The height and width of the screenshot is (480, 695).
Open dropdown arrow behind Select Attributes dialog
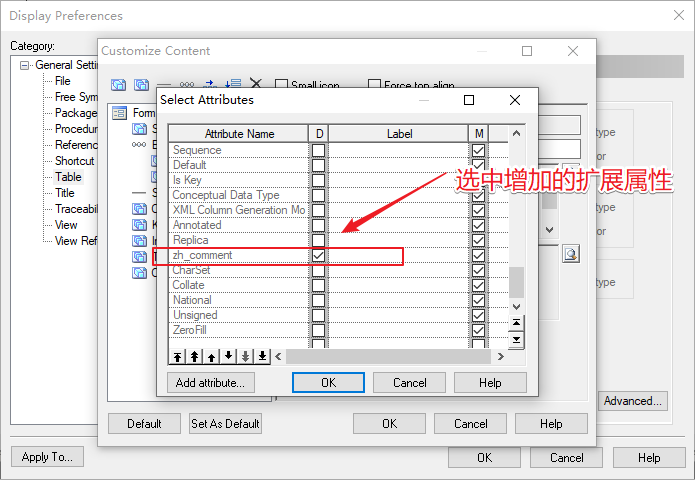[550, 230]
